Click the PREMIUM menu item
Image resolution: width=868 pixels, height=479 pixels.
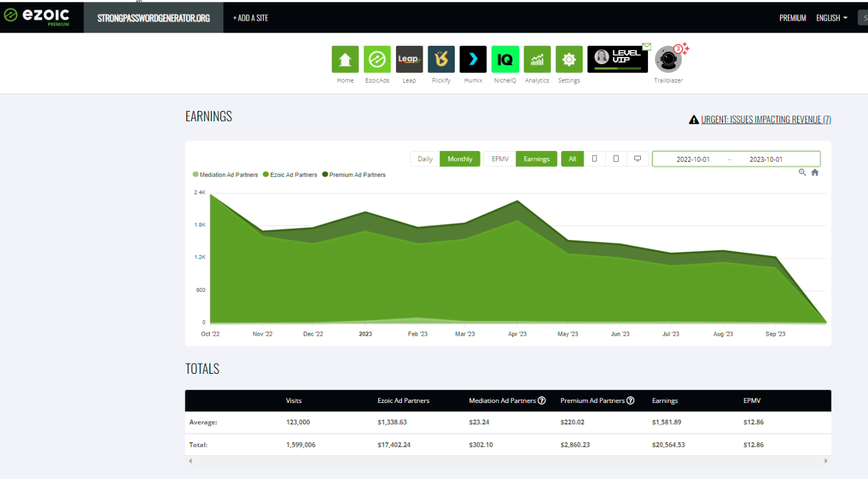[x=792, y=18]
